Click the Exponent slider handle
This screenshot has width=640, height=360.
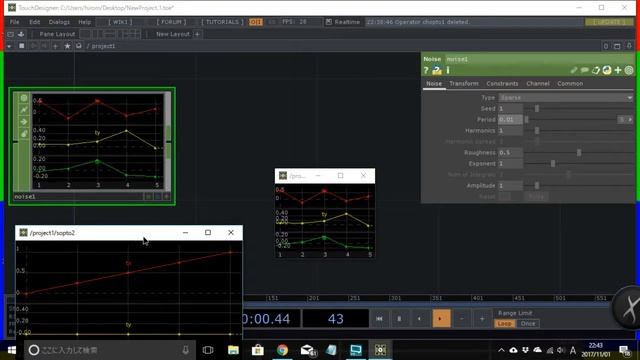pos(553,164)
